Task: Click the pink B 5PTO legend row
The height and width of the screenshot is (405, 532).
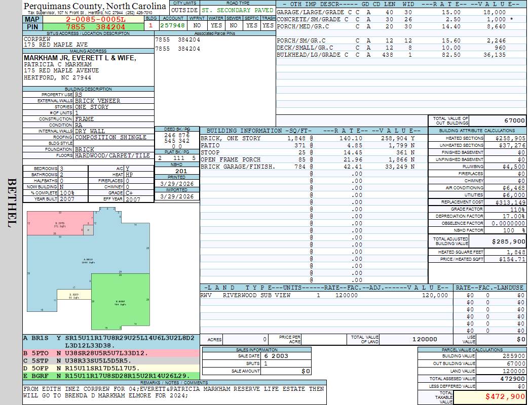Action: [x=111, y=353]
